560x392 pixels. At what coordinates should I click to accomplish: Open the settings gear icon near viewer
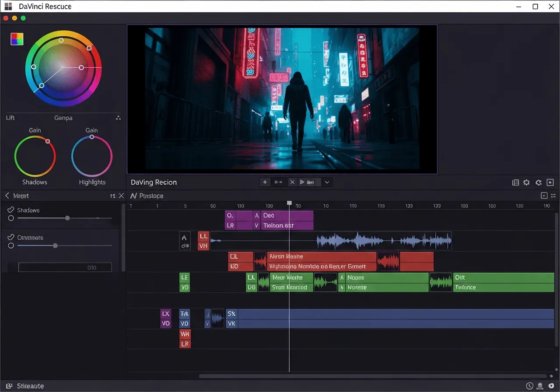click(x=527, y=182)
